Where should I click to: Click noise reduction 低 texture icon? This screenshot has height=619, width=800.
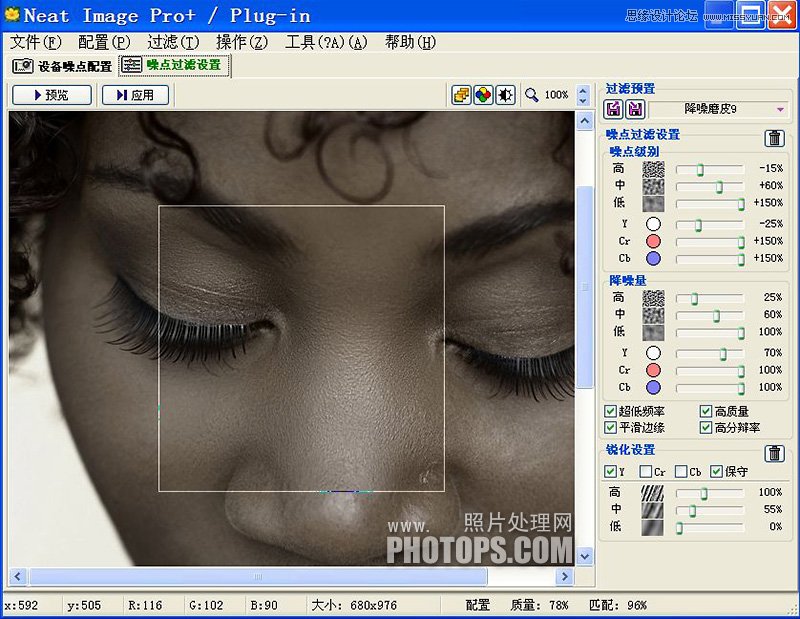pyautogui.click(x=653, y=333)
